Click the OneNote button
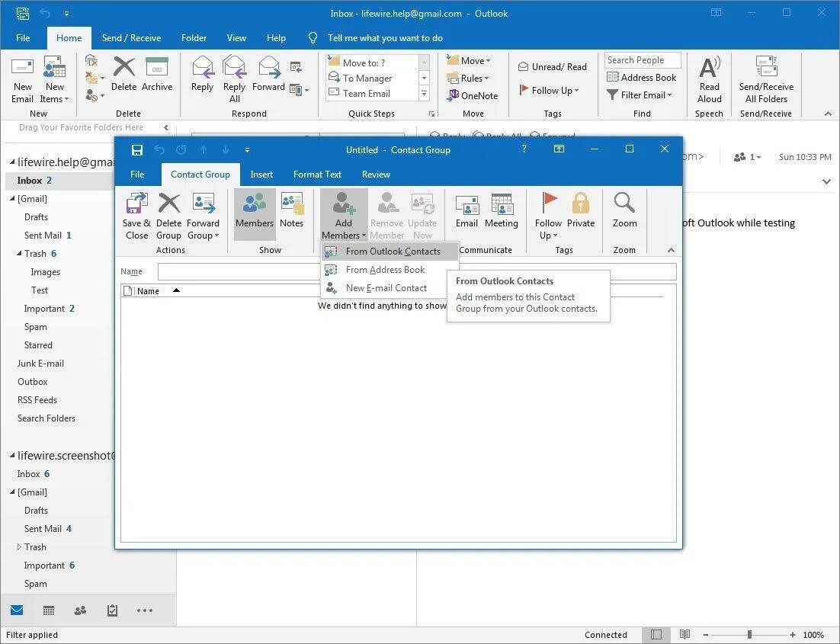 [x=473, y=95]
